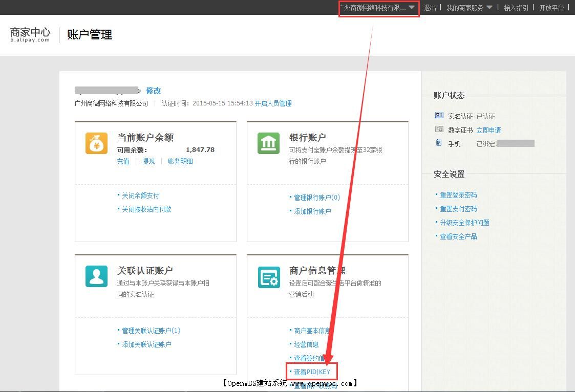The width and height of the screenshot is (575, 392).
Task: Click 退出 to log out
Action: coord(429,7)
